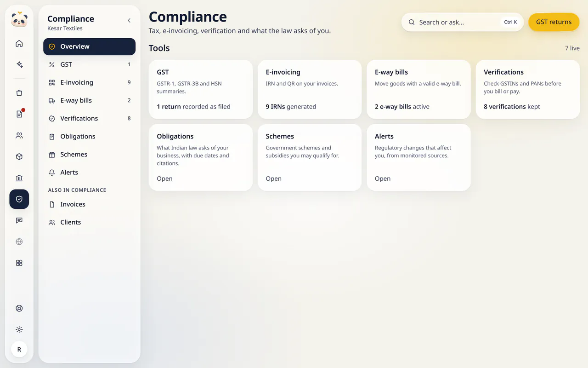Open the box cube icon in rail
The height and width of the screenshot is (368, 588).
coord(19,157)
